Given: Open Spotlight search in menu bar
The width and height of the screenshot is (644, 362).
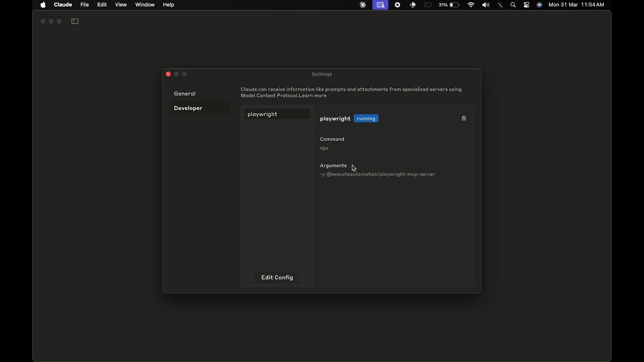Looking at the screenshot, I should click(513, 5).
